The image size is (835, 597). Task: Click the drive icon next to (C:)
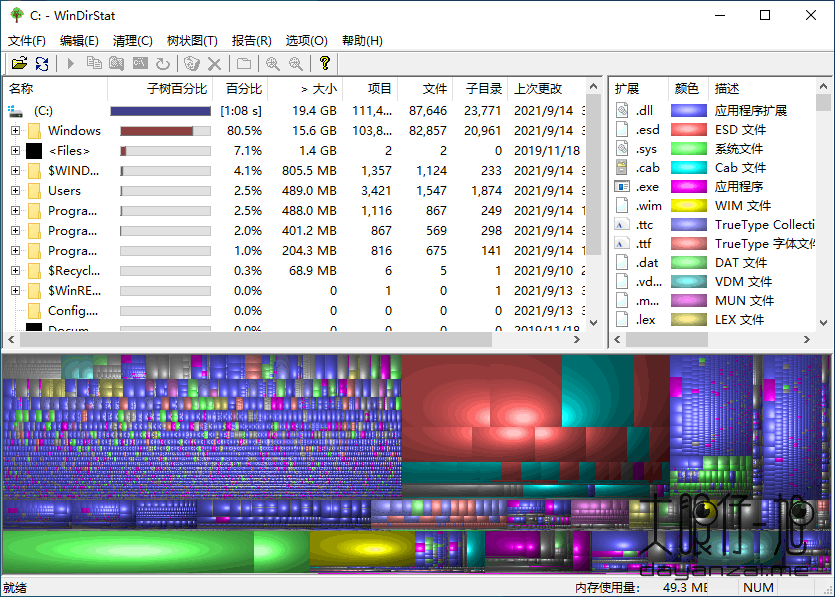coord(15,111)
